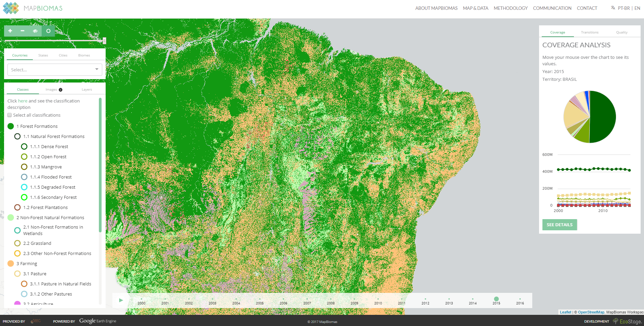Open the map settings gear icon
This screenshot has width=644, height=326.
[48, 31]
